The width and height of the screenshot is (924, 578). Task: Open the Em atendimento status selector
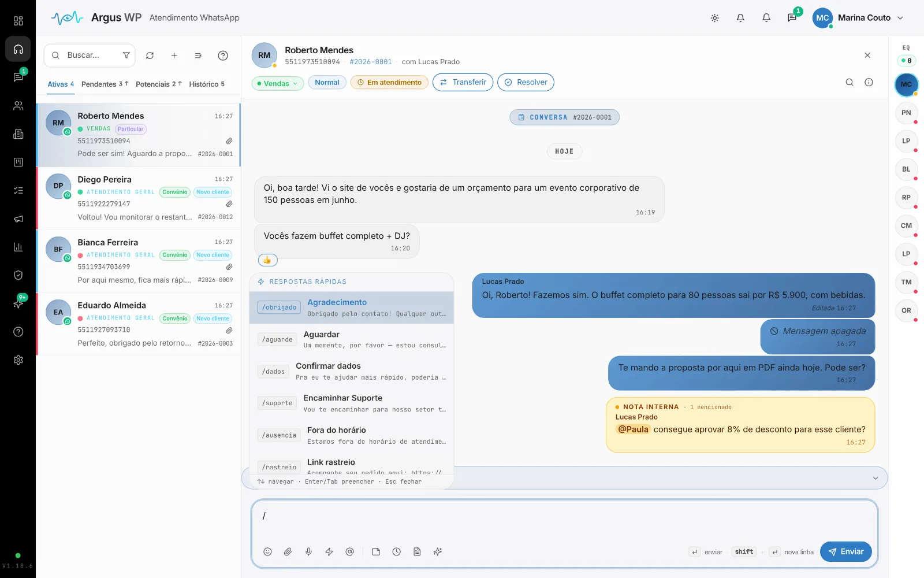(389, 83)
